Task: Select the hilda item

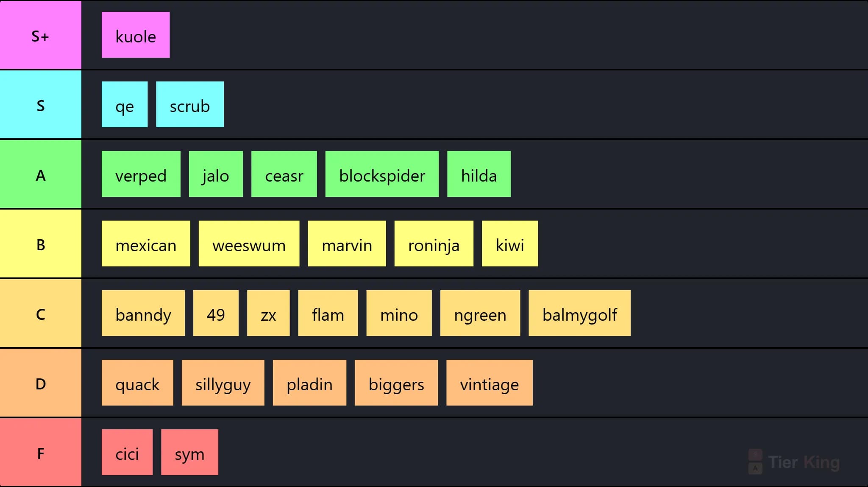Action: pyautogui.click(x=479, y=174)
